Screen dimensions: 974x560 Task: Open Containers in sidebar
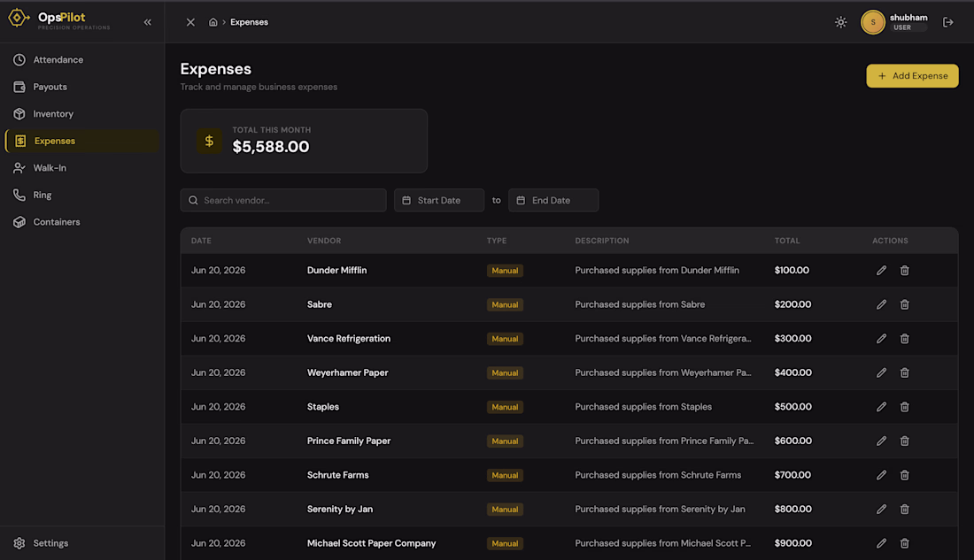click(82, 222)
